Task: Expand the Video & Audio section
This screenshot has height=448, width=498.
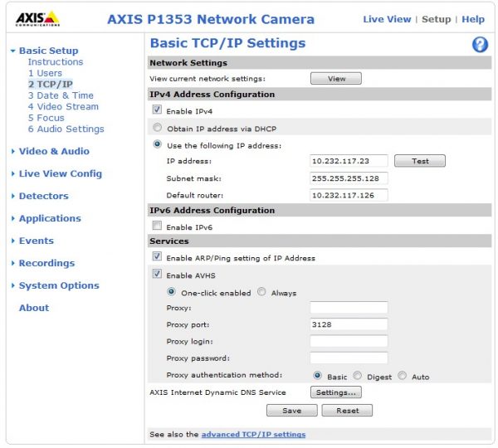Action: click(x=54, y=151)
